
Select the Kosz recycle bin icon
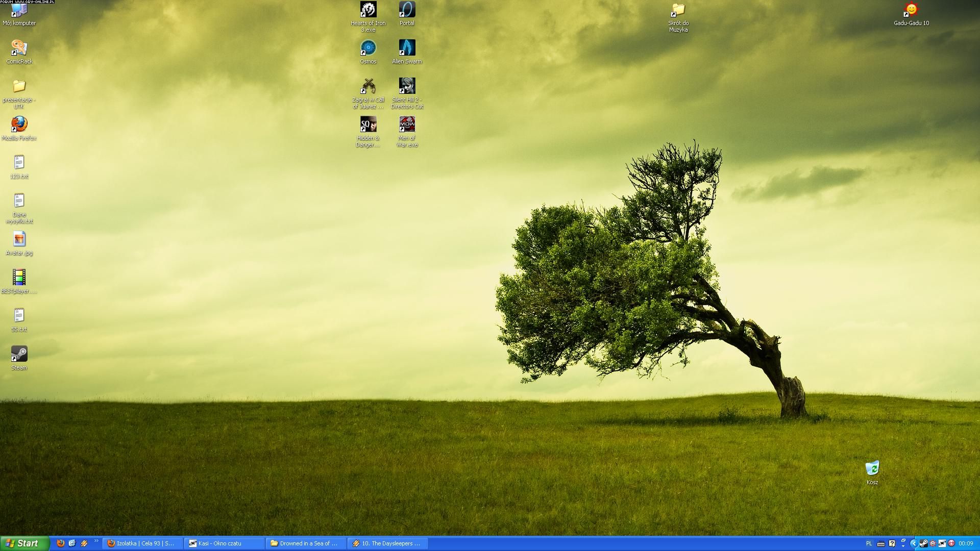click(872, 469)
